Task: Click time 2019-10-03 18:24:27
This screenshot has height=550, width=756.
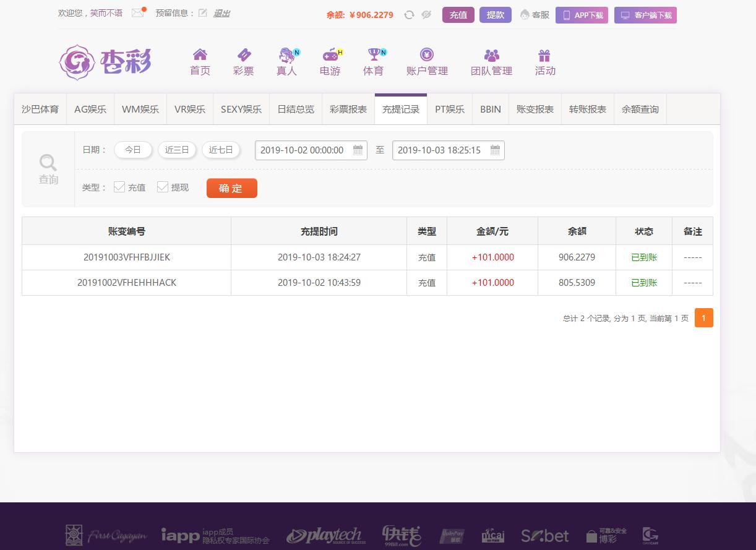Action: click(319, 257)
